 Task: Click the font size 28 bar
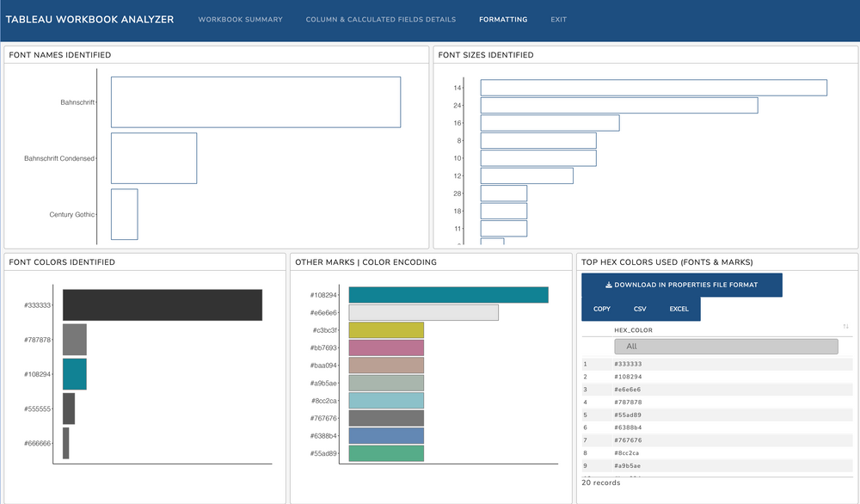(x=504, y=193)
